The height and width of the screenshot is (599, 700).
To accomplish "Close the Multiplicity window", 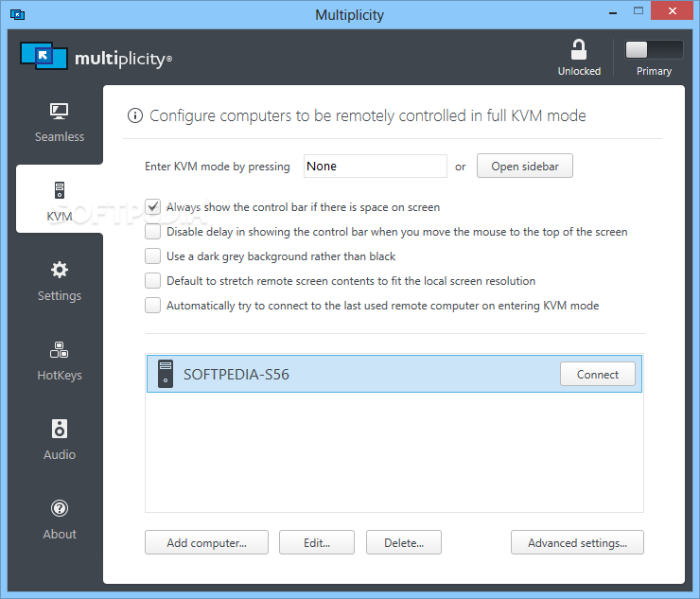I will click(x=672, y=11).
